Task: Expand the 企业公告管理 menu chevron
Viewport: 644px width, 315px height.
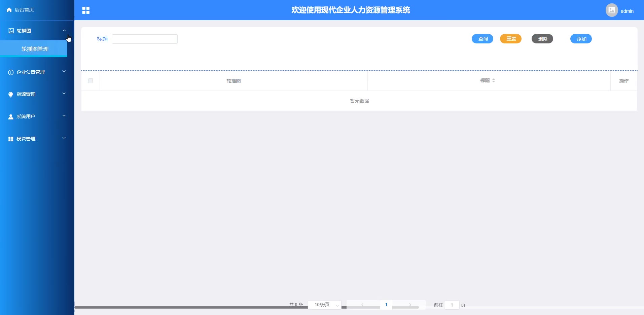Action: pos(64,71)
